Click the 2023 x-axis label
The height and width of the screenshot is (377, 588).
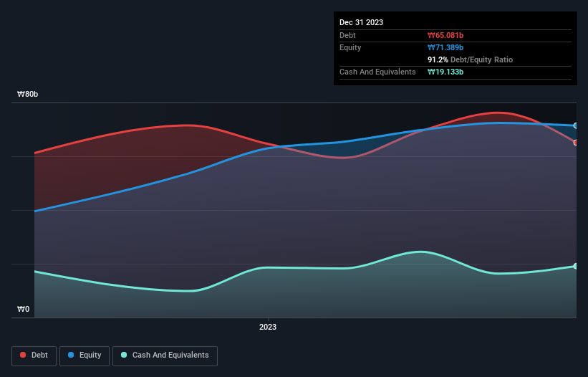[x=268, y=327]
